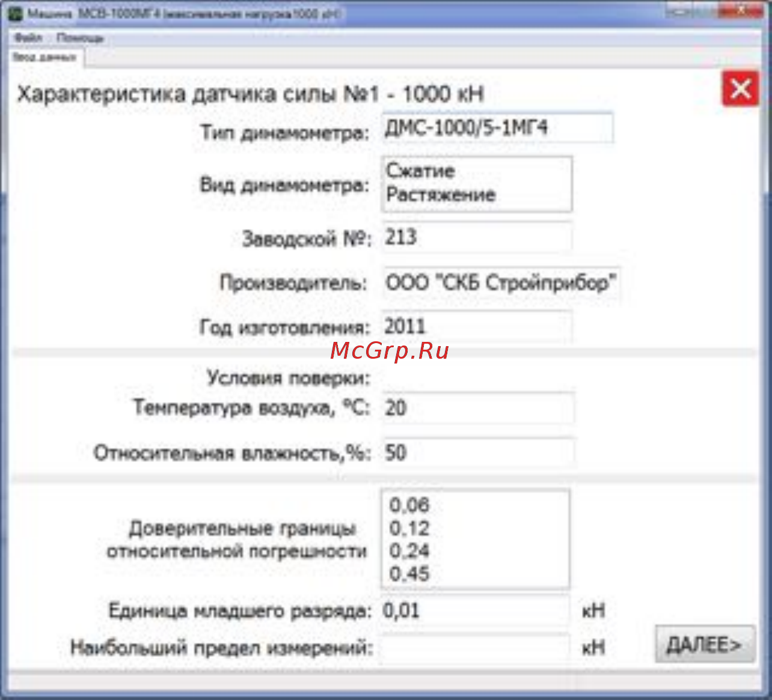Open the Файл menu
The width and height of the screenshot is (772, 700).
28,38
